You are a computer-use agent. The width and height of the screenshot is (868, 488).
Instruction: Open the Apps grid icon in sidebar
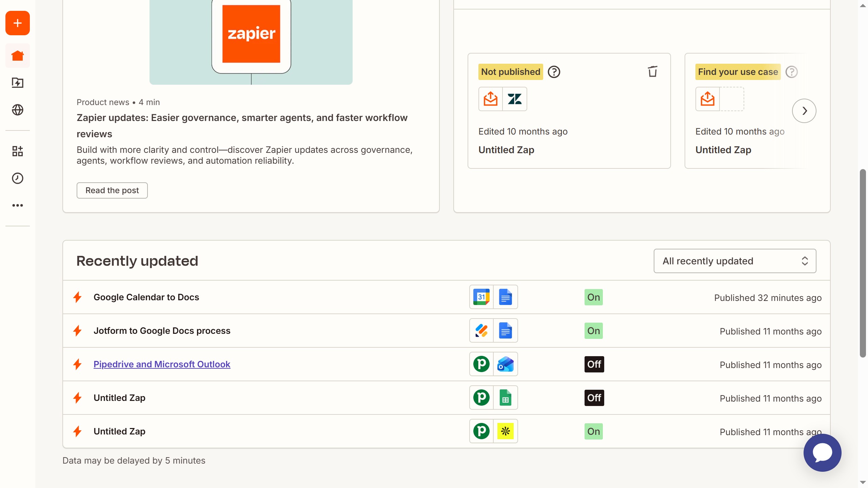pos(18,151)
